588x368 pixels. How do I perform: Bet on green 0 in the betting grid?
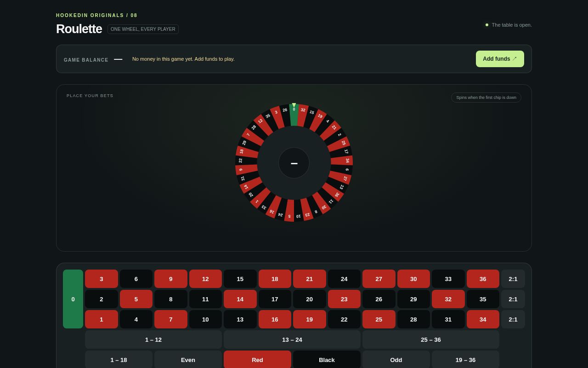pos(73,299)
